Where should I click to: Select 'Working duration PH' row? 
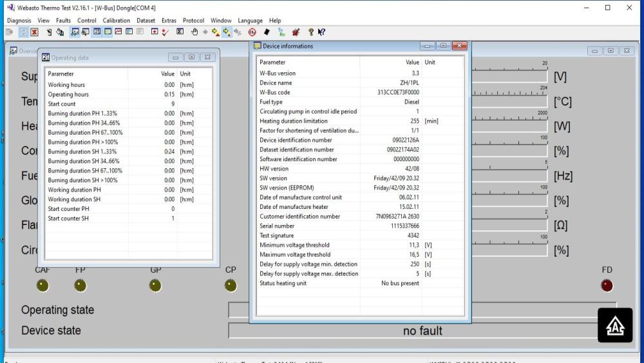tap(129, 190)
